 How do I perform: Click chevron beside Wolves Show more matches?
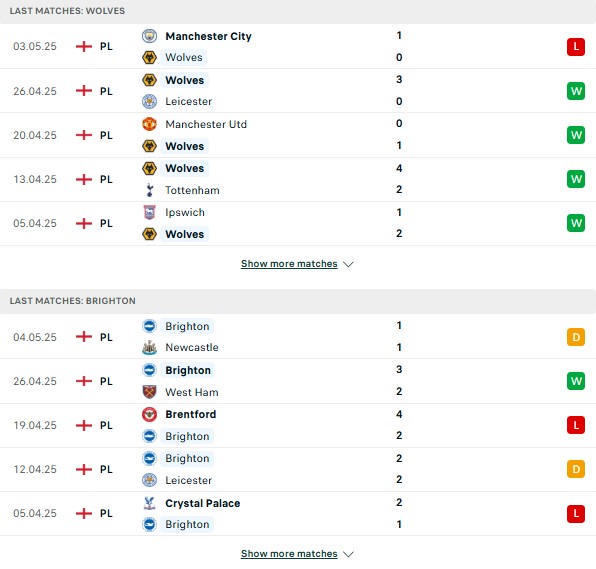pos(348,264)
